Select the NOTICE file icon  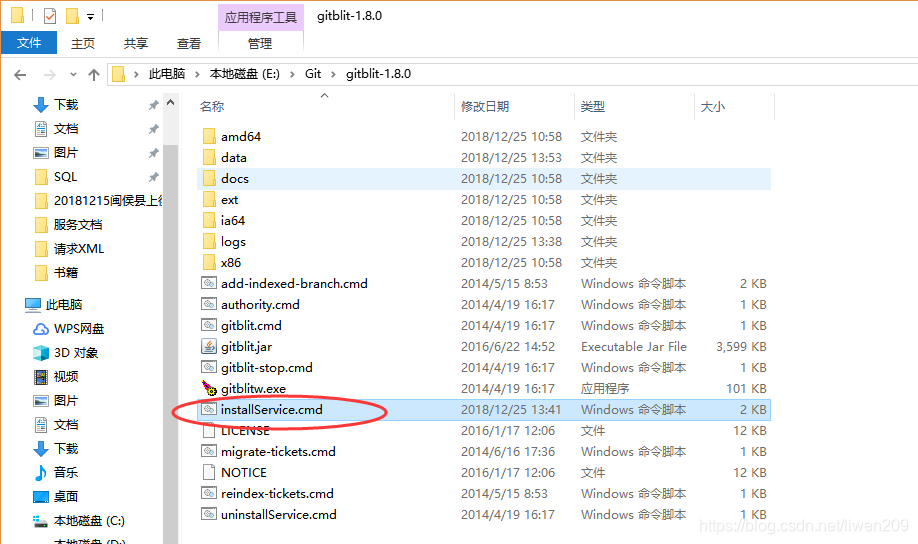click(x=209, y=473)
